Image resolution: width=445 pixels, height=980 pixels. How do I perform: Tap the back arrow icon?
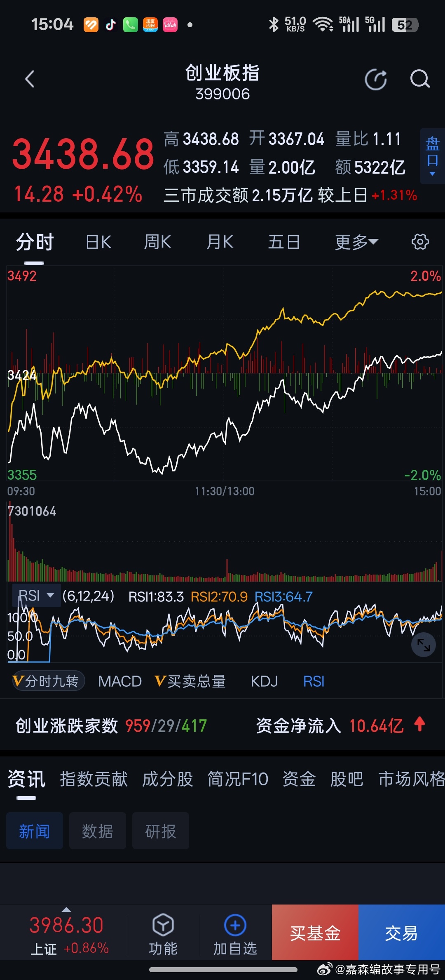30,79
